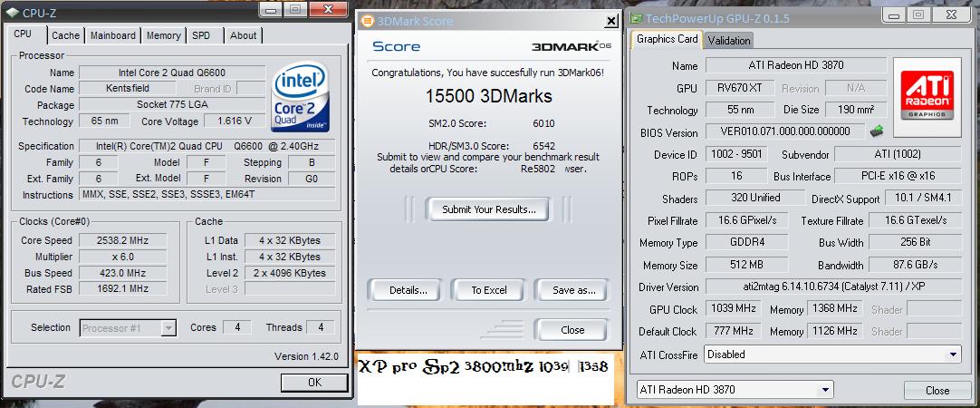
Task: Click the Pixel Fillrate 16.6 GPixel/s field
Action: tap(746, 220)
